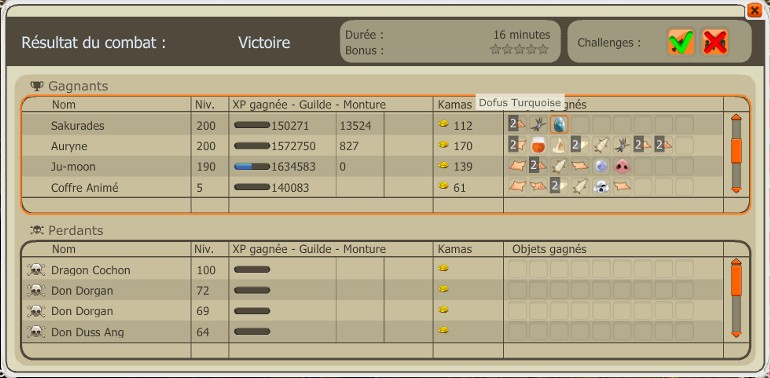Click the name Auryne in winners list
Viewport: 770px width, 378px height.
(x=69, y=146)
